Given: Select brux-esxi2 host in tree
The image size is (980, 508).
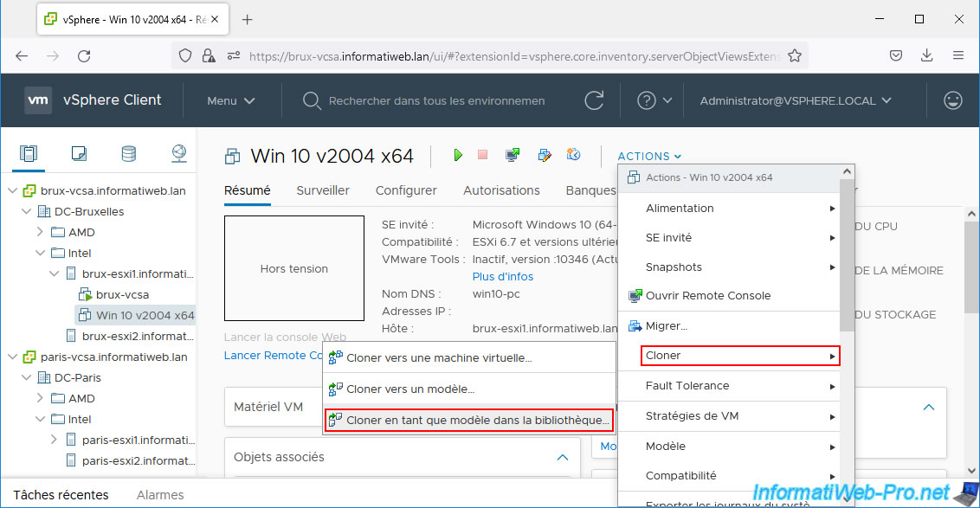Looking at the screenshot, I should 138,336.
